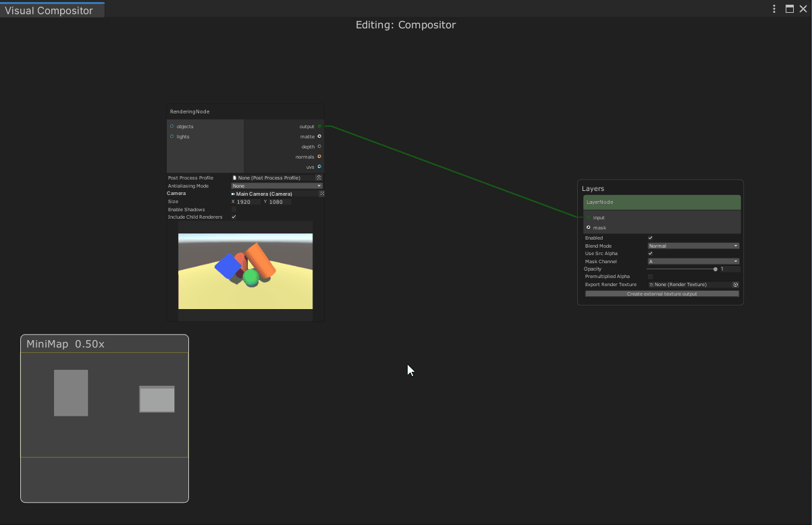Select the normals output port
The height and width of the screenshot is (525, 812).
pyautogui.click(x=319, y=157)
